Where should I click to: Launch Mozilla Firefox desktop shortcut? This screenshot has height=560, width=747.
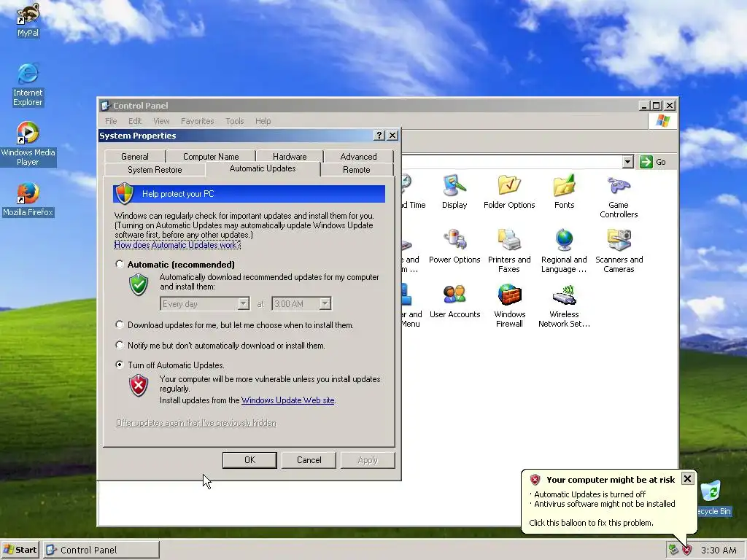click(x=28, y=199)
